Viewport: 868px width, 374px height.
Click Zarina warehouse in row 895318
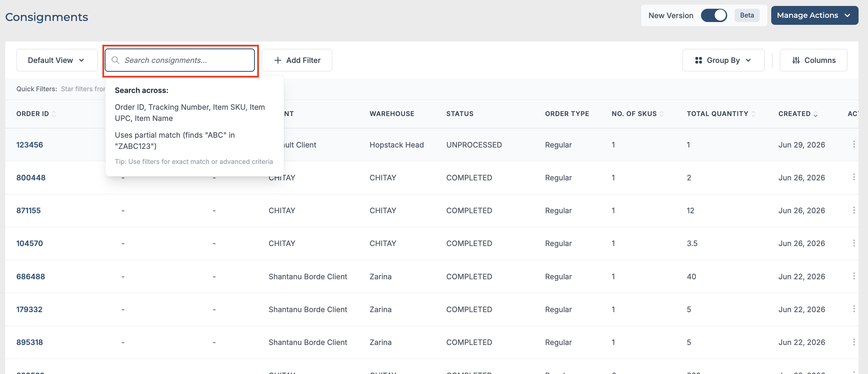coord(381,342)
